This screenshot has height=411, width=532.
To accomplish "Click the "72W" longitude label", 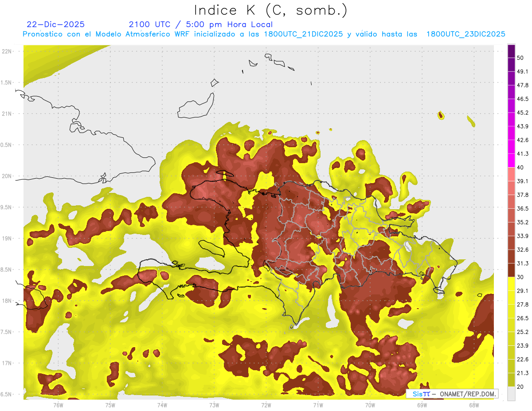I will pyautogui.click(x=266, y=405).
